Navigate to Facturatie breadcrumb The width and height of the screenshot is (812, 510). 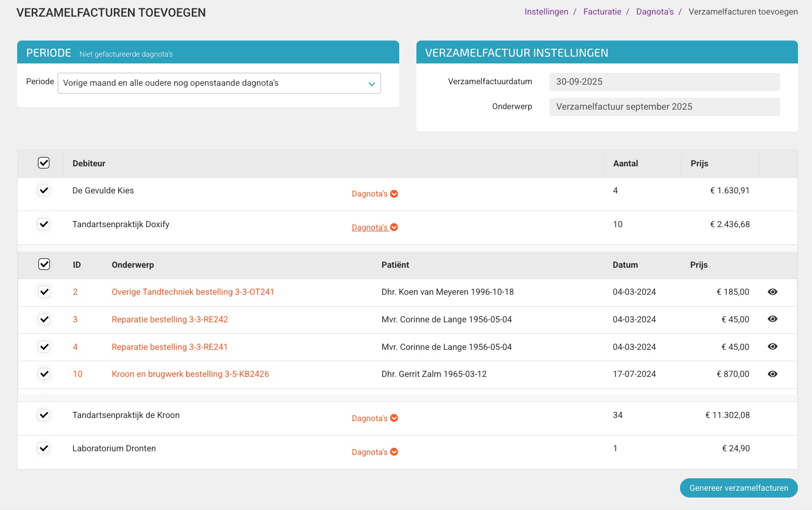602,12
